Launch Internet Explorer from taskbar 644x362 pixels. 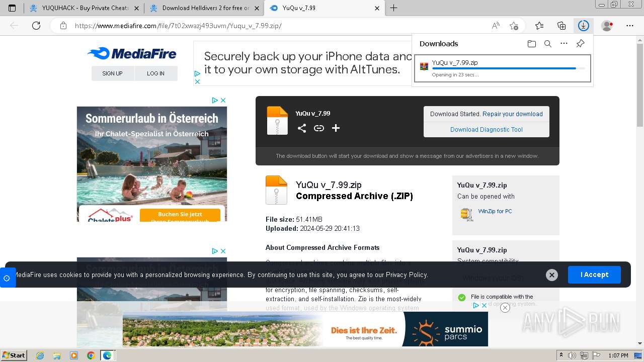click(x=40, y=355)
